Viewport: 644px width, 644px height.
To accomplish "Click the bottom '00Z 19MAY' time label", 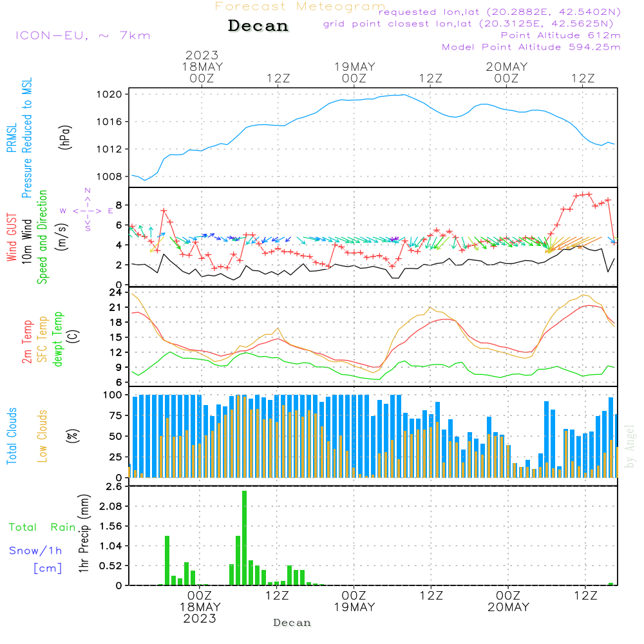I will [x=354, y=601].
